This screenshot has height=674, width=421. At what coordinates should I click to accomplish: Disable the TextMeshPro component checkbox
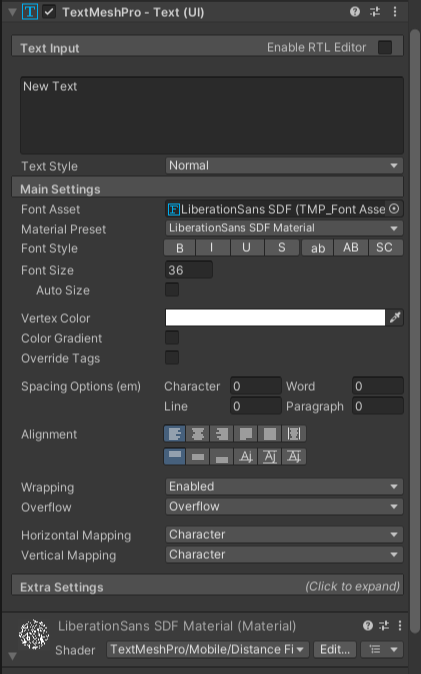tap(49, 12)
